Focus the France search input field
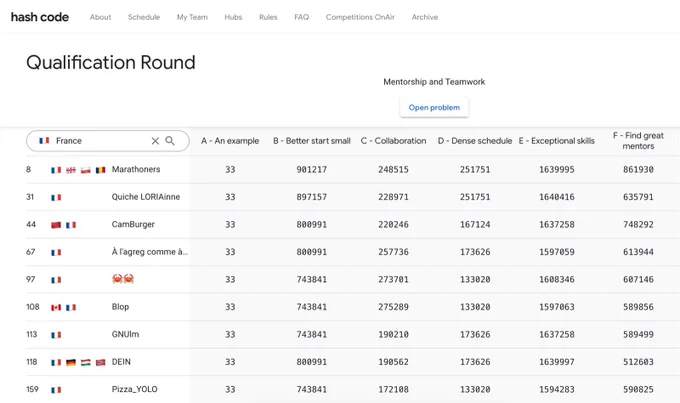Screen dimensions: 680x403 pyautogui.click(x=108, y=141)
